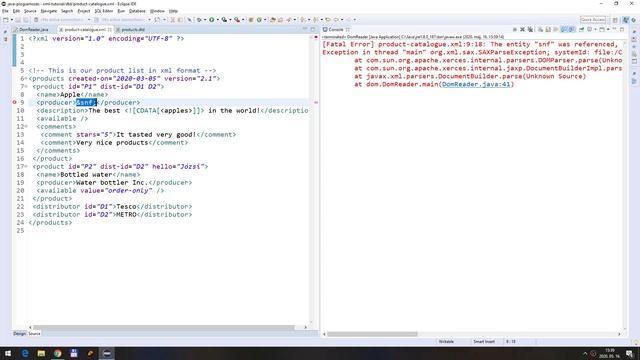Open the notification center icon in taskbar
This screenshot has height=360, width=640.
click(630, 353)
